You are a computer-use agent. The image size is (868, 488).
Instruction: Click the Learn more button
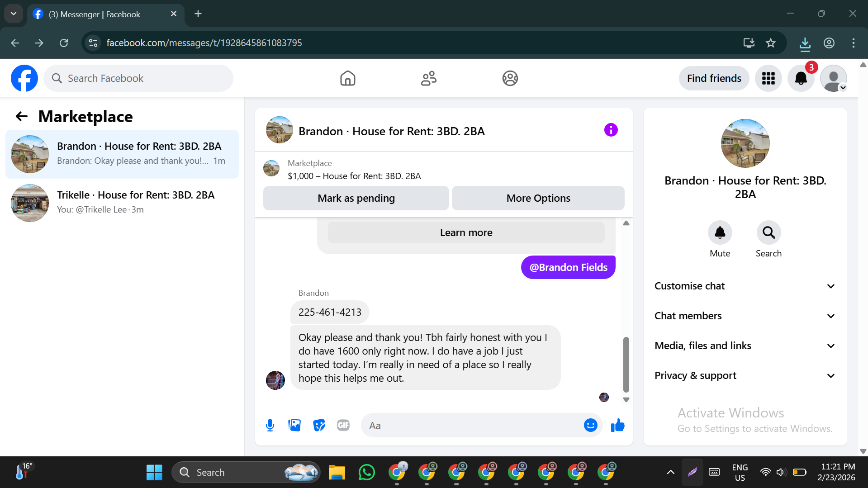pos(466,232)
